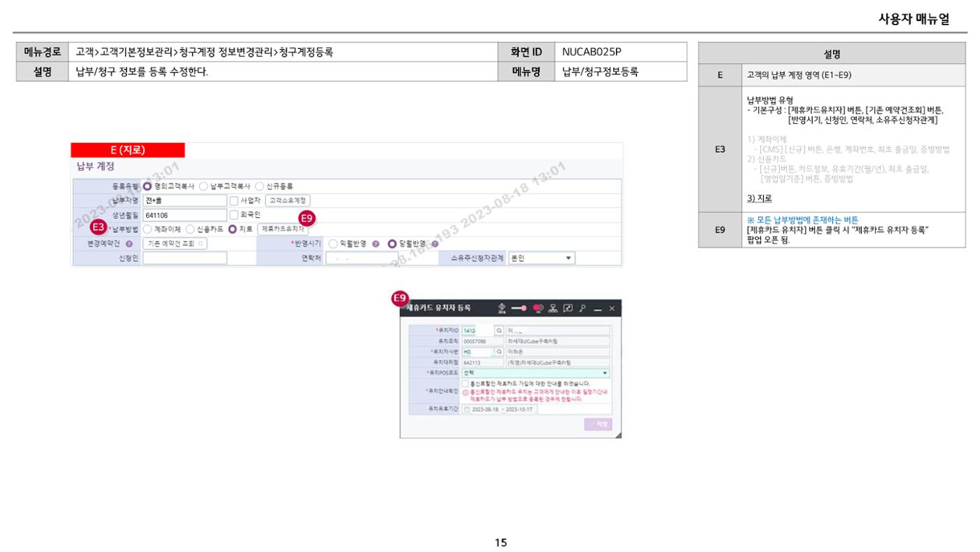Click help icon after 당월반영 option

click(x=435, y=244)
